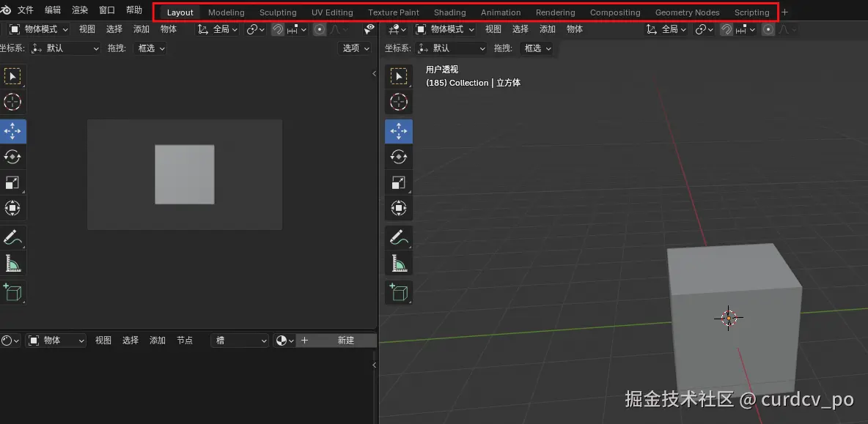This screenshot has width=868, height=424.
Task: Open 物体模式 mode dropdown in right viewport
Action: 446,29
